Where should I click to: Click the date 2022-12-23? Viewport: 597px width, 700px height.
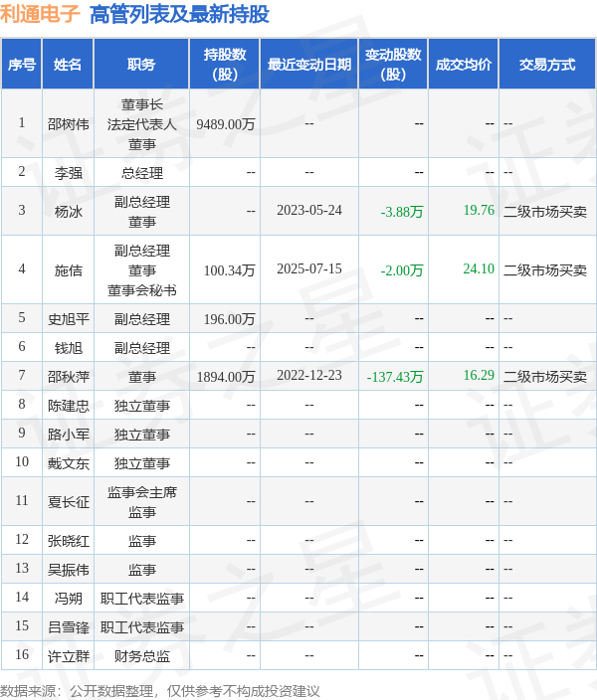point(309,375)
